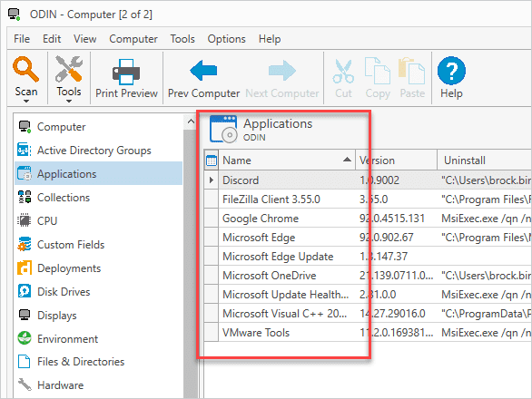Select Files & Directories in sidebar
Screen dimensions: 532x399
point(98,362)
